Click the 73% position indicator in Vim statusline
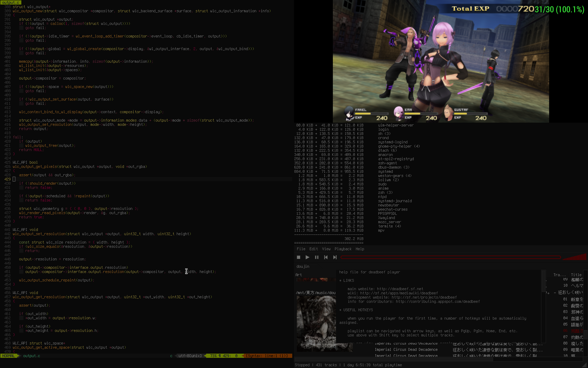 pos(213,356)
